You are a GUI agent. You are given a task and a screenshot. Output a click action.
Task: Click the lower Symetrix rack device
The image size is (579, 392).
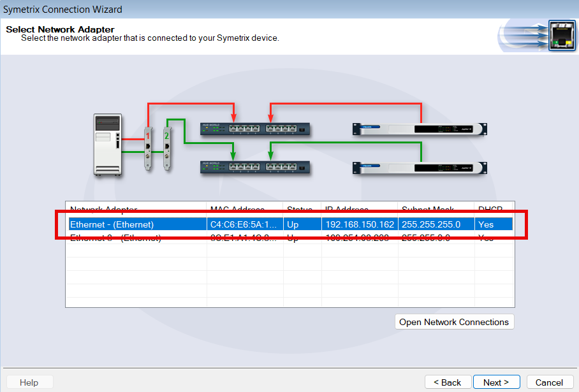click(420, 168)
